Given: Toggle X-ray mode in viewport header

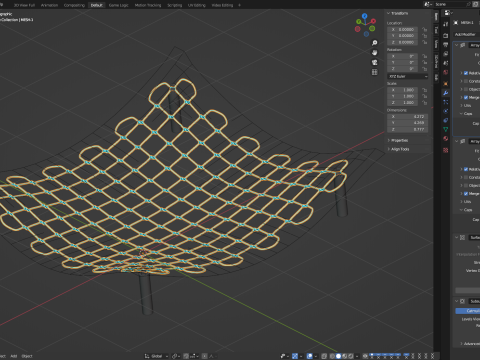Looking at the screenshot, I should click(324, 356).
